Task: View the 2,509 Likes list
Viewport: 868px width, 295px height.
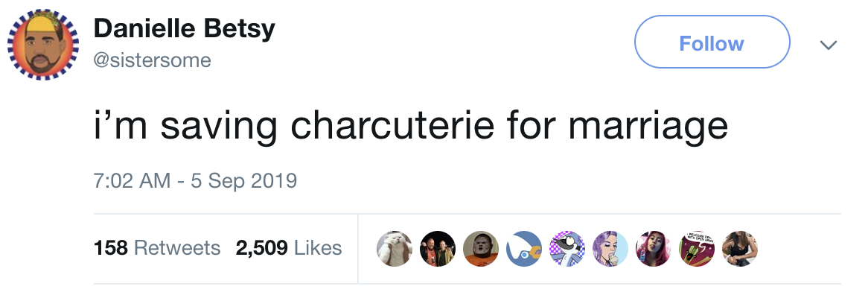Action: (289, 248)
